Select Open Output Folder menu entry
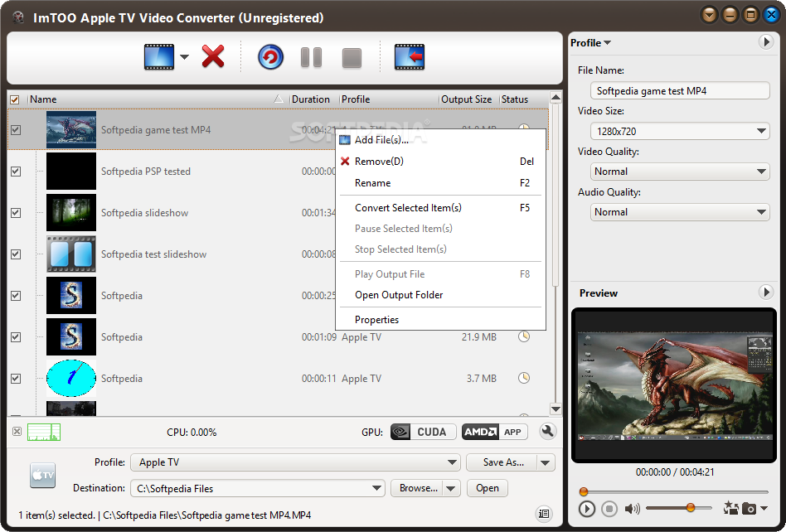The image size is (786, 532). click(440, 294)
